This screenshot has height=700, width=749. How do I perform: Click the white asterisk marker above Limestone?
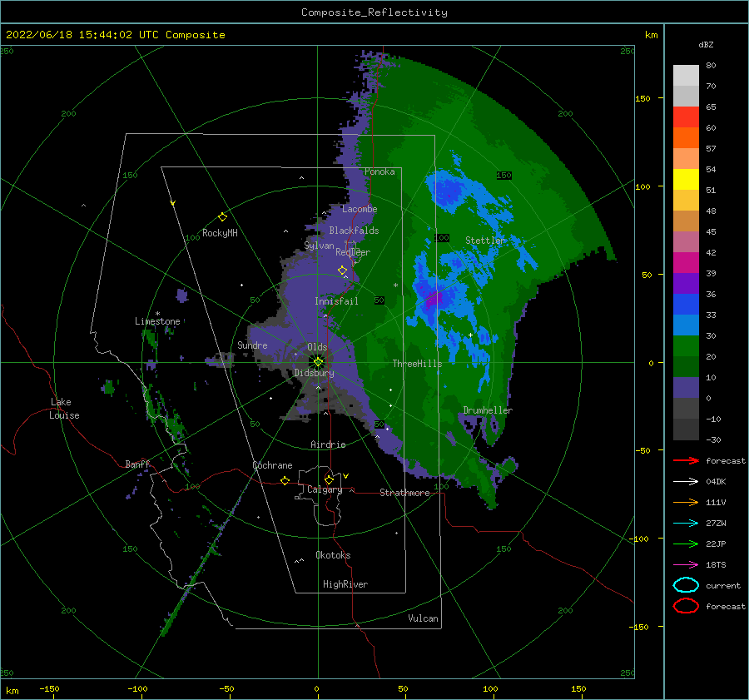[x=157, y=314]
